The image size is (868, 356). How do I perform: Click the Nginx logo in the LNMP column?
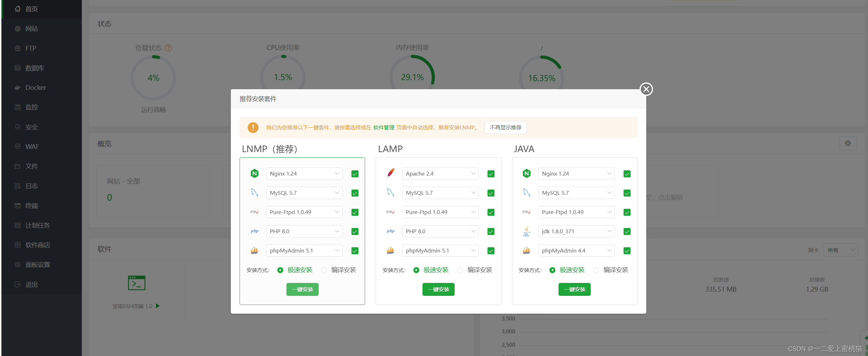pos(255,173)
